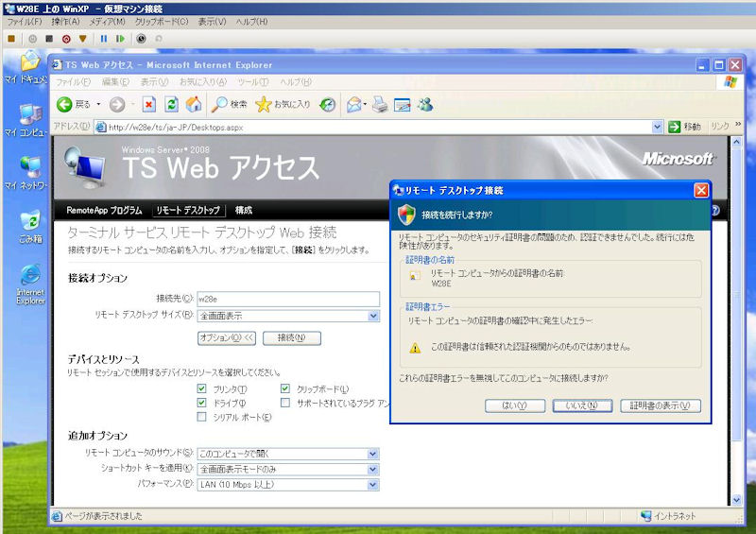Click the IE Home icon
Screen dimensions: 756x534
pyautogui.click(x=194, y=104)
